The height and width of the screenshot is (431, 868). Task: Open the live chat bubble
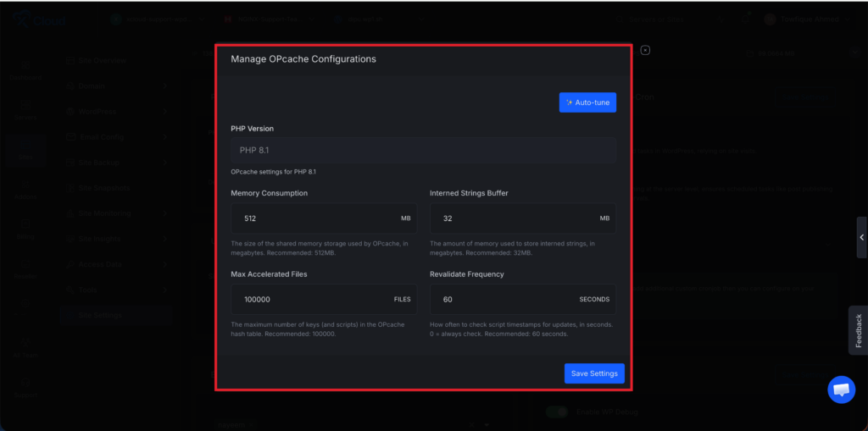[841, 390]
